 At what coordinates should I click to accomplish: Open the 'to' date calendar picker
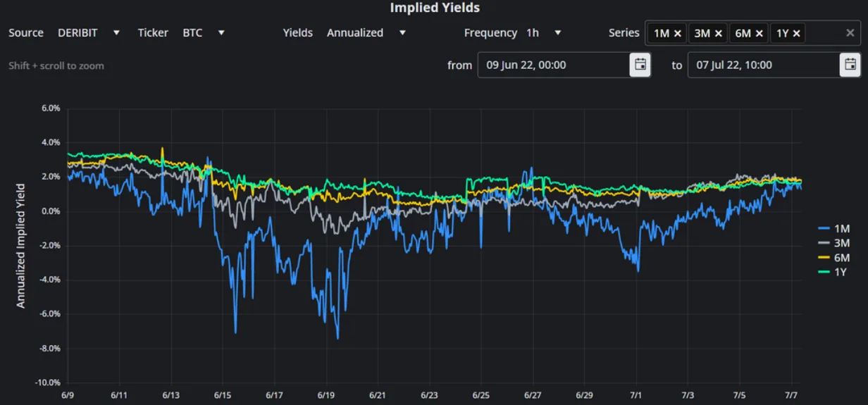click(x=850, y=65)
